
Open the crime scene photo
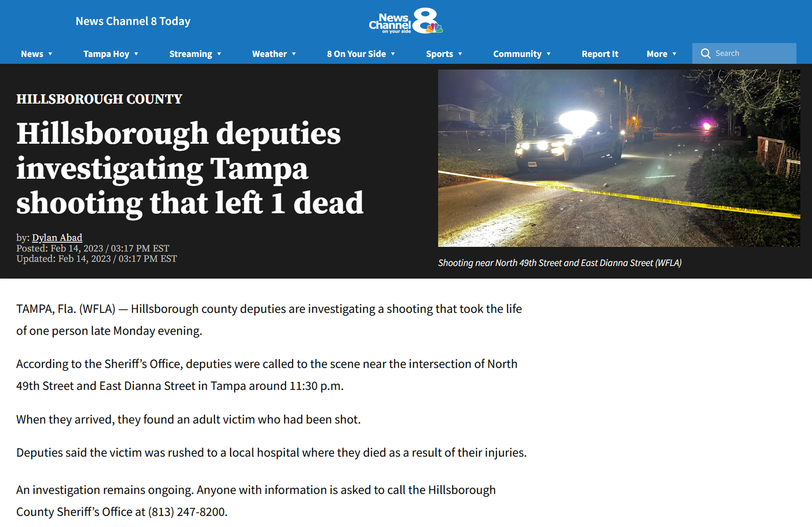click(619, 158)
